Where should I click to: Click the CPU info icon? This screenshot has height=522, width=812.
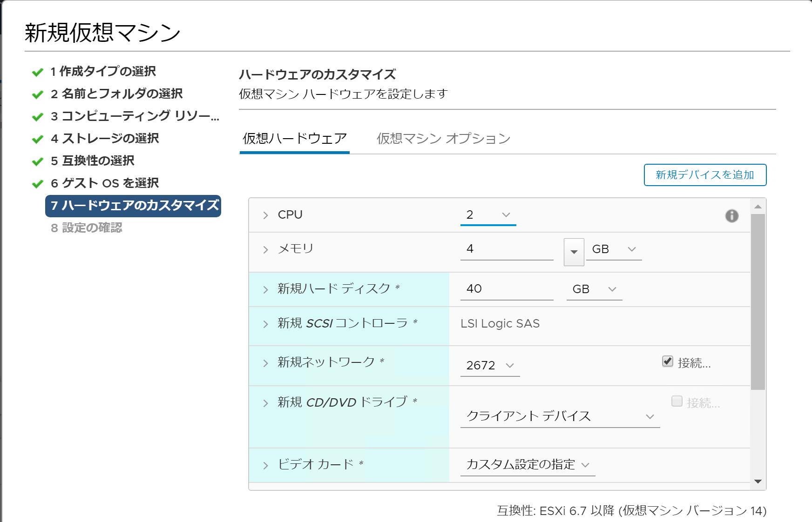[x=731, y=216]
